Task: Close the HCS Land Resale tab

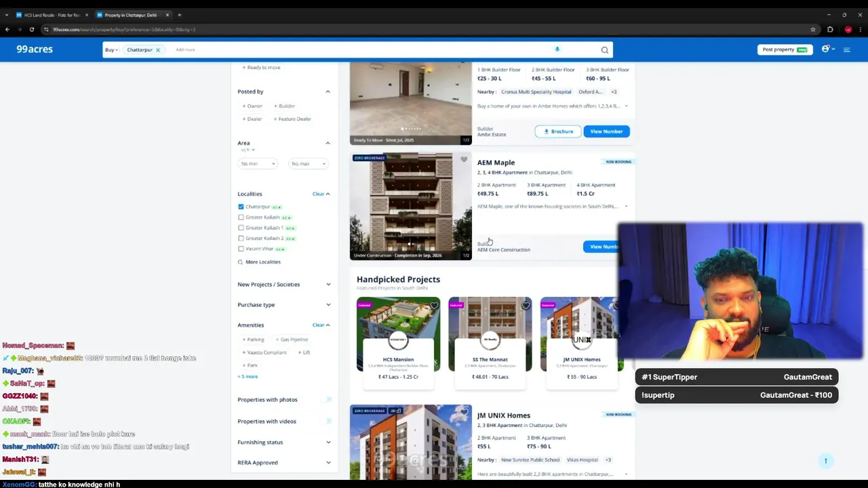Action: coord(86,15)
